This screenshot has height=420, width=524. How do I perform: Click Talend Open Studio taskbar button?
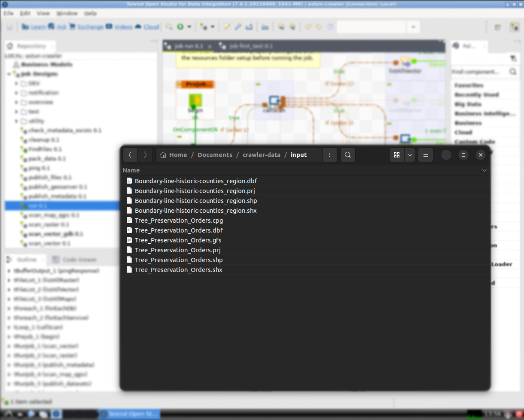tap(129, 414)
